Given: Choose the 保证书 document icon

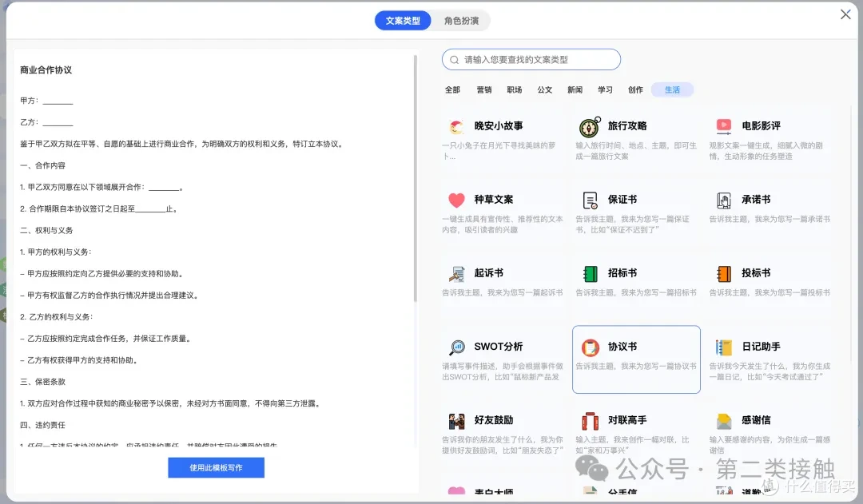Looking at the screenshot, I should tap(590, 200).
